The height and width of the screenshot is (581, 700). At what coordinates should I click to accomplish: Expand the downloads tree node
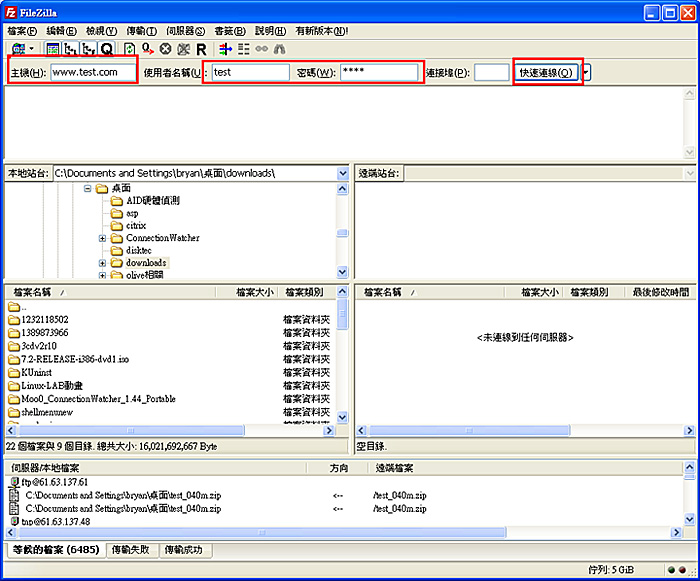tap(102, 263)
